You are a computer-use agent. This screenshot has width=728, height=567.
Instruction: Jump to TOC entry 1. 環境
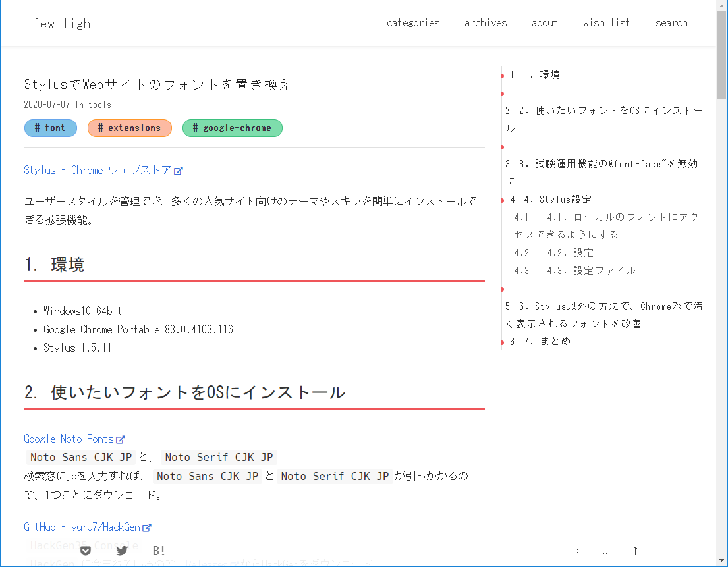click(x=535, y=75)
